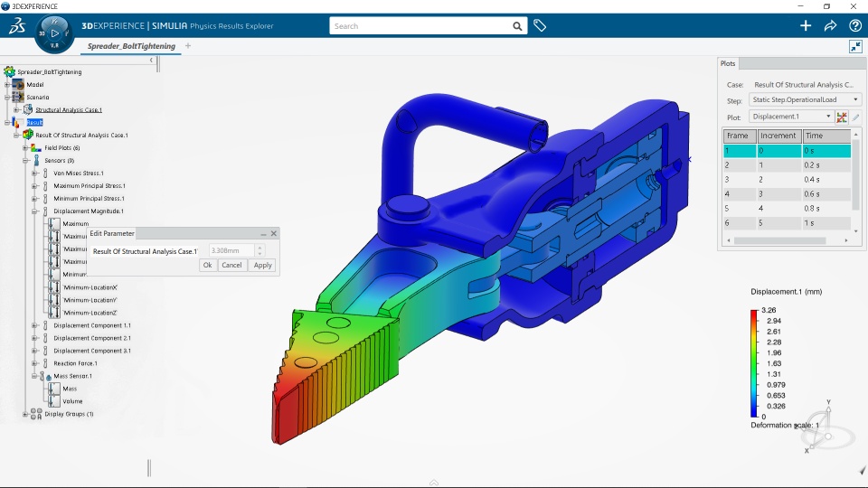Click the search text field

(x=420, y=26)
